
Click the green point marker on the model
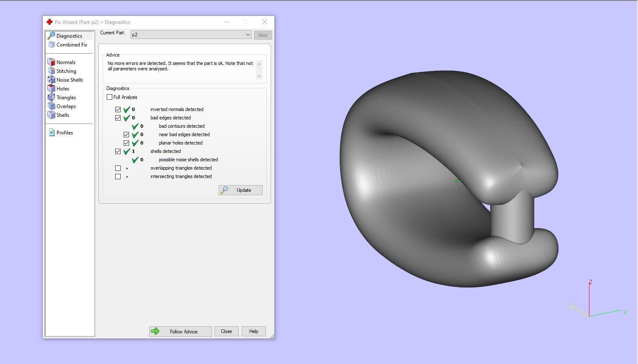click(x=457, y=181)
